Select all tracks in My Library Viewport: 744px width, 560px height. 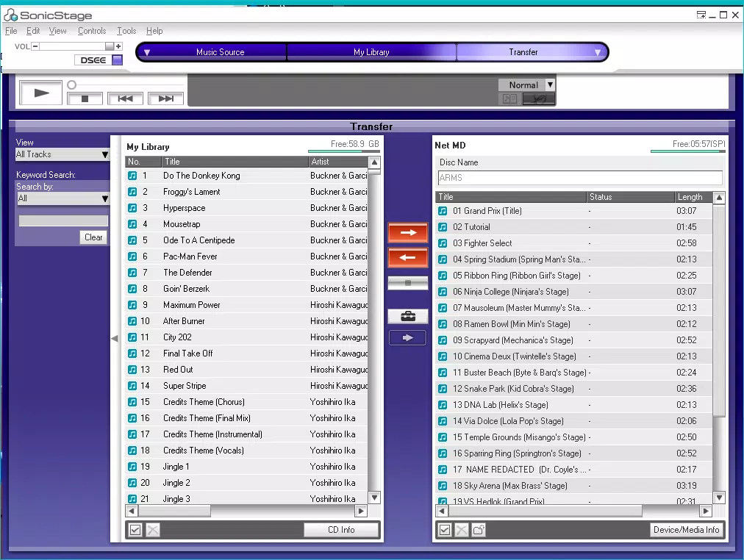tap(135, 530)
